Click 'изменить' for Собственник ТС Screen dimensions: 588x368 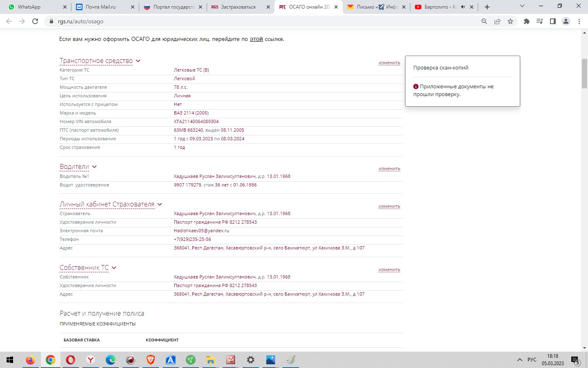click(389, 270)
